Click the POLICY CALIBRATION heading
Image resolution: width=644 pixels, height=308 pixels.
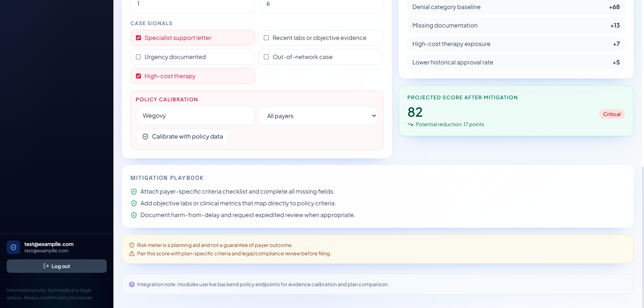pyautogui.click(x=167, y=100)
